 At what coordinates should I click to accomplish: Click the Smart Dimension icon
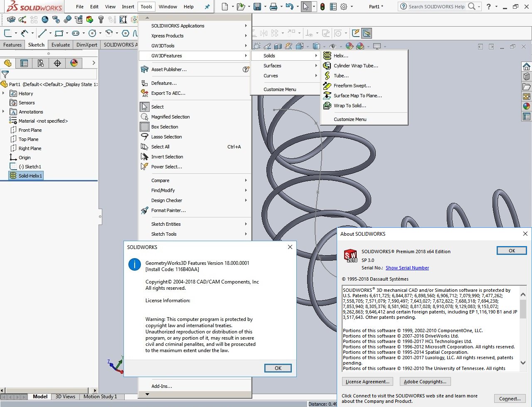tap(25, 33)
